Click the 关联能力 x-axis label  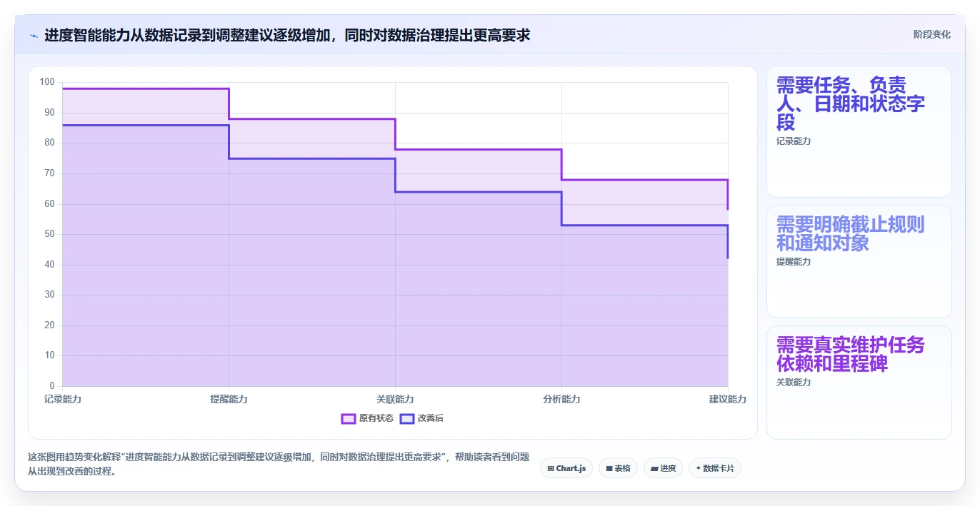point(395,399)
